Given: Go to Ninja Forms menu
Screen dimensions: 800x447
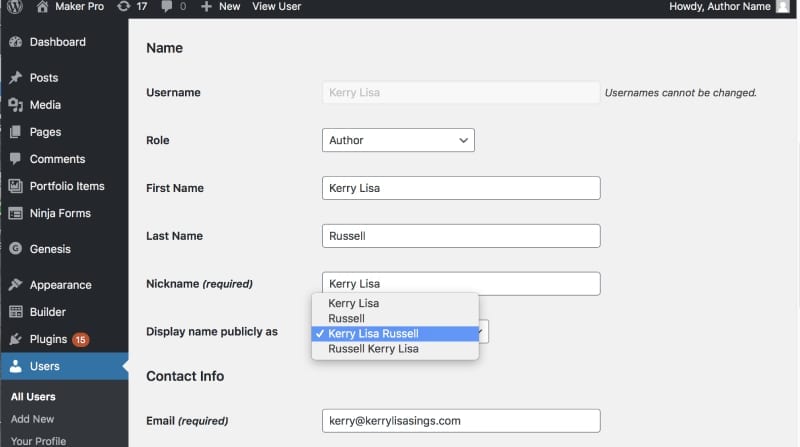Looking at the screenshot, I should click(x=60, y=213).
